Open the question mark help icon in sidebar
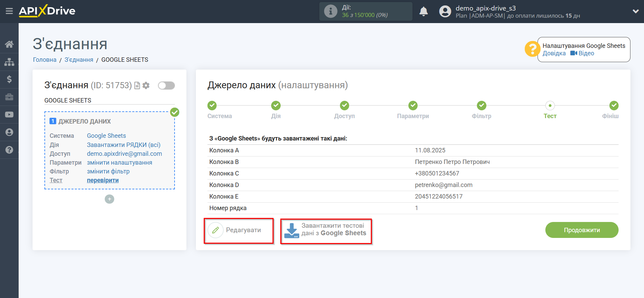Image resolution: width=644 pixels, height=298 pixels. pos(9,150)
